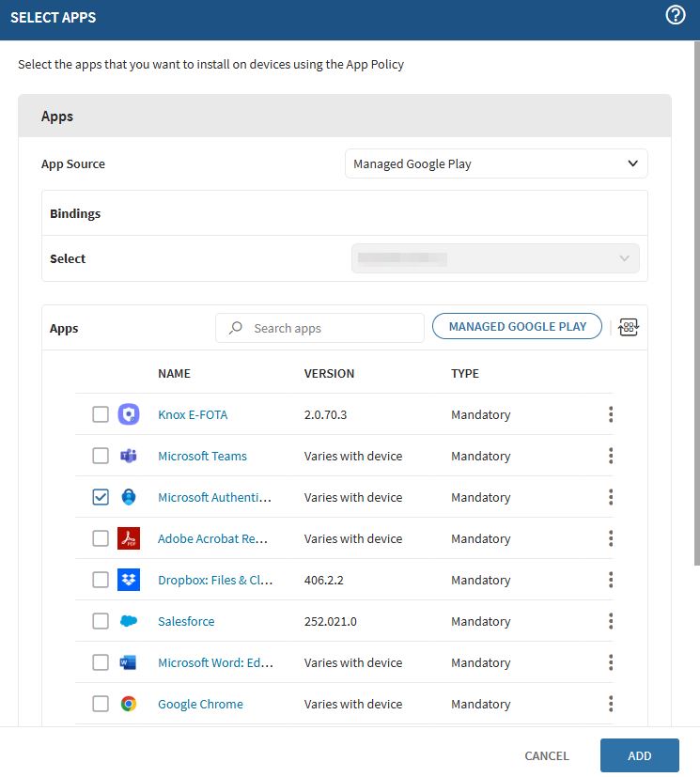Open more options for Microsoft Teams row
700x777 pixels.
click(611, 456)
